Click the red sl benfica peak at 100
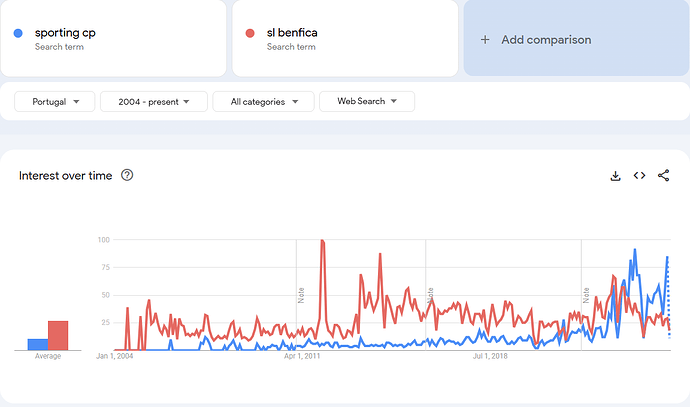This screenshot has height=407, width=690. pos(322,241)
